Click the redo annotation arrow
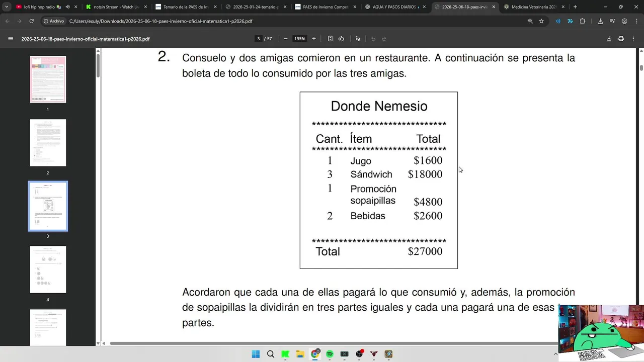The image size is (644, 362). (384, 39)
